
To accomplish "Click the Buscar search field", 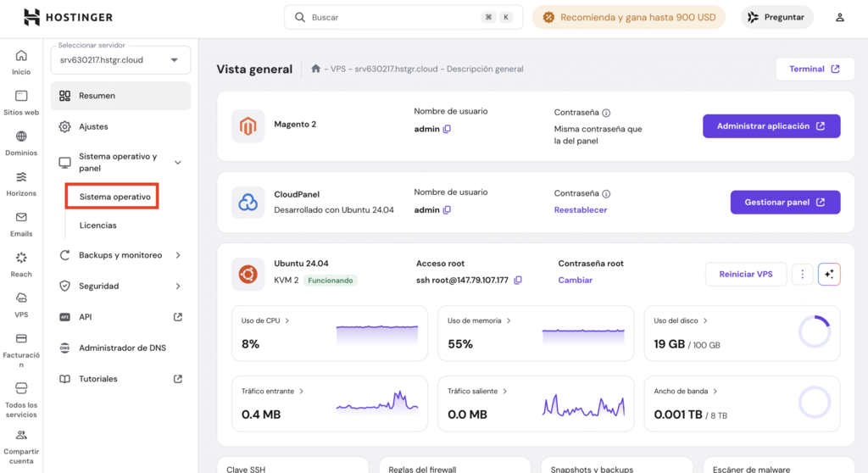I will pyautogui.click(x=403, y=17).
